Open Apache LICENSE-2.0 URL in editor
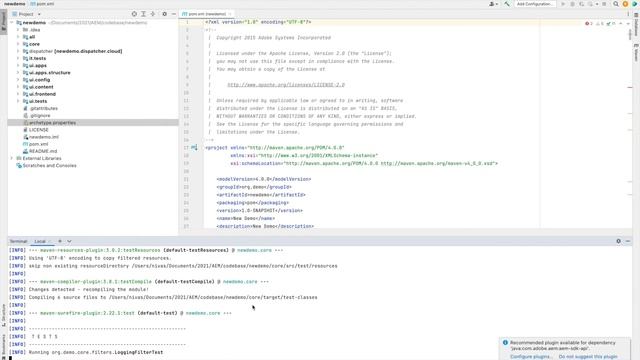This screenshot has height=360, width=640. (286, 85)
